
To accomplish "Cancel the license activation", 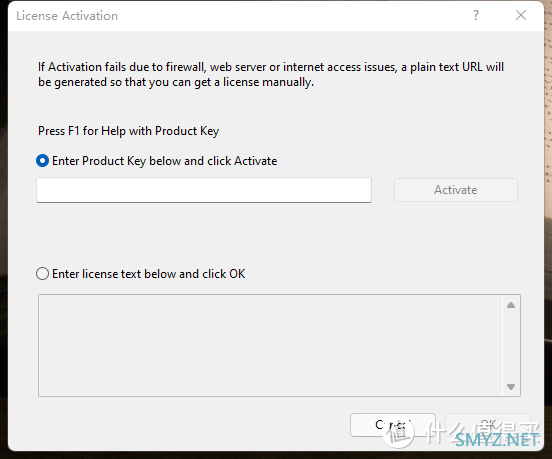I will point(393,425).
